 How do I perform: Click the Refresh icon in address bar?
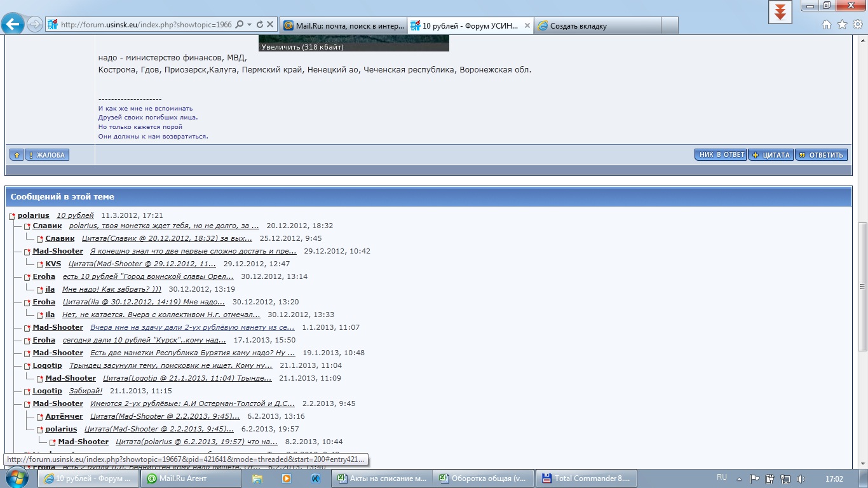click(260, 25)
